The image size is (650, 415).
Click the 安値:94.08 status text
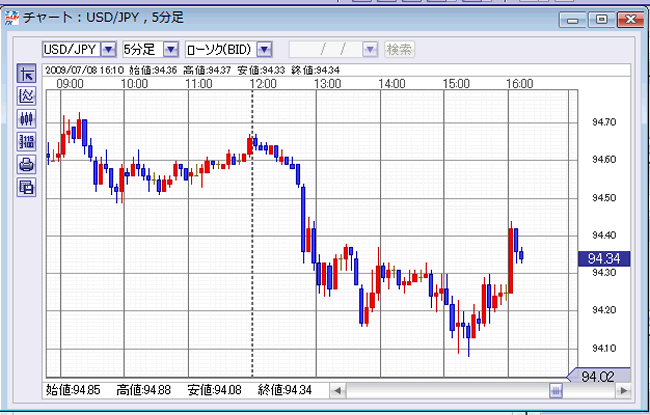(x=214, y=390)
